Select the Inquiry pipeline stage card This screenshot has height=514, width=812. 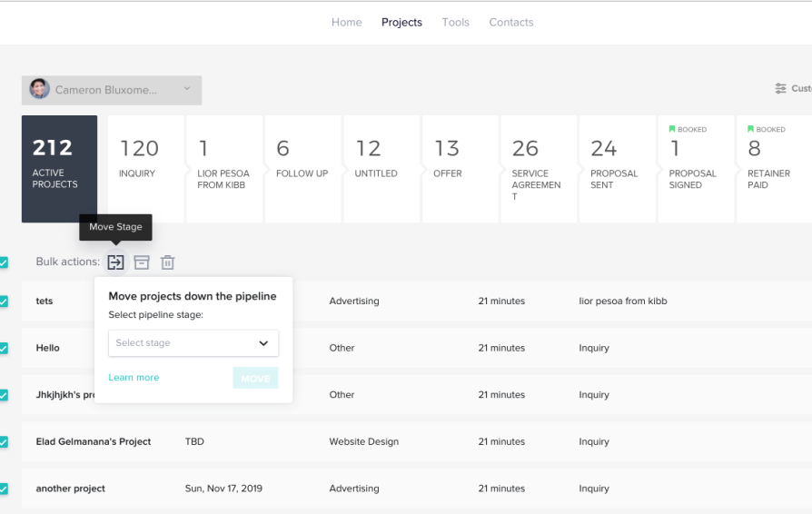click(x=145, y=169)
